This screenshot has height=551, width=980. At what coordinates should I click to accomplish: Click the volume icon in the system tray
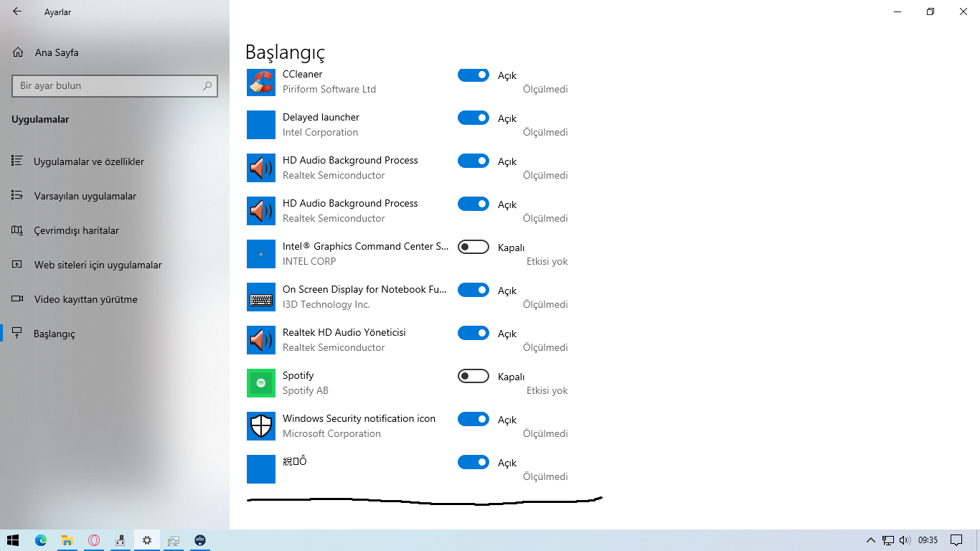tap(905, 540)
